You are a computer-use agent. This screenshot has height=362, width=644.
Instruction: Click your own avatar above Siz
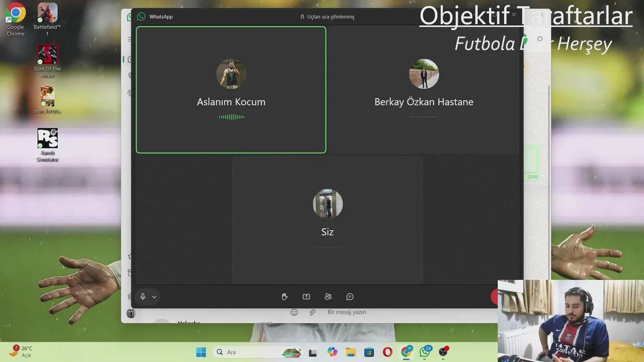coord(328,204)
